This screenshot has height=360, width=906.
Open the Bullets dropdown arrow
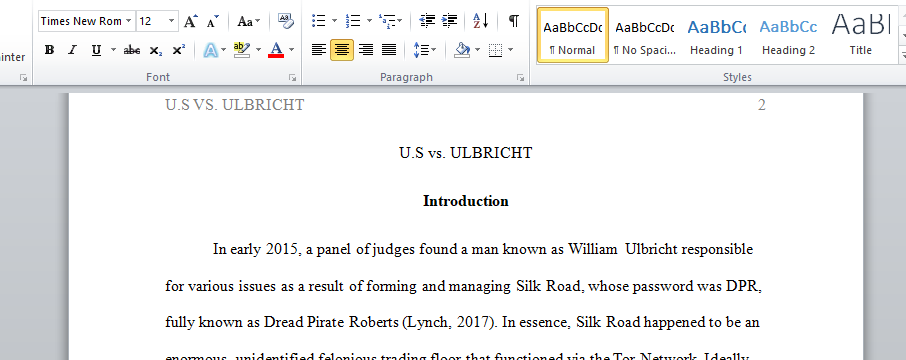(335, 21)
